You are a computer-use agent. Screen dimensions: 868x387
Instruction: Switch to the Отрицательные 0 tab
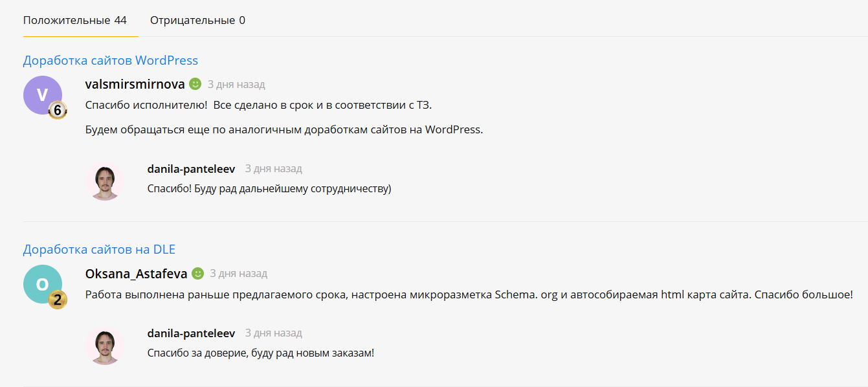coord(197,20)
